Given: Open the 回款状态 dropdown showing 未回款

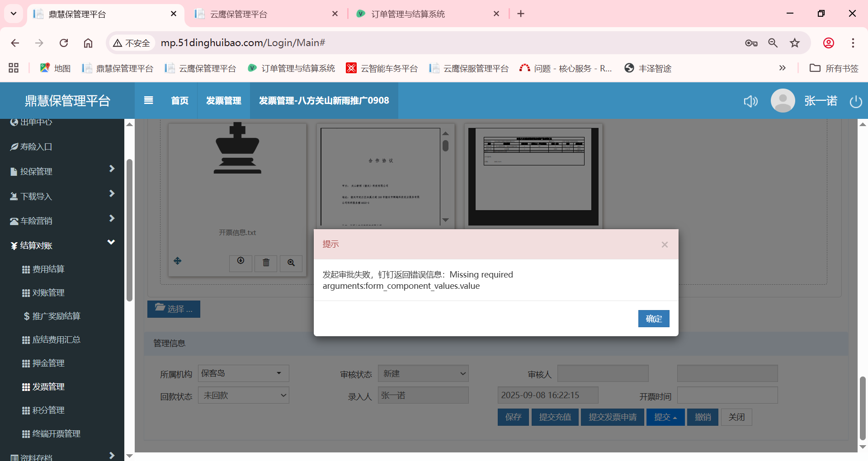Looking at the screenshot, I should pos(244,395).
